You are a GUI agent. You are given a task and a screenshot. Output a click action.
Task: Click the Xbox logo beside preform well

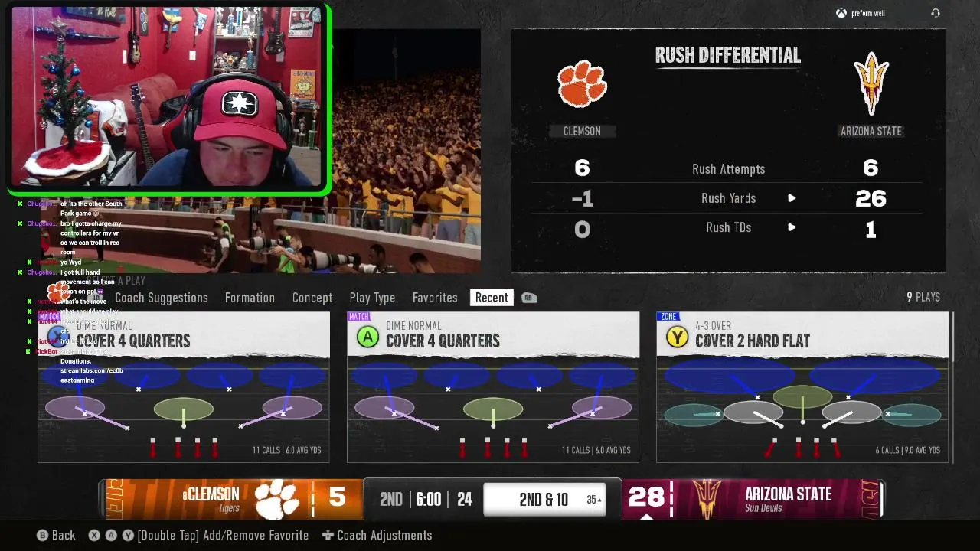pos(841,13)
